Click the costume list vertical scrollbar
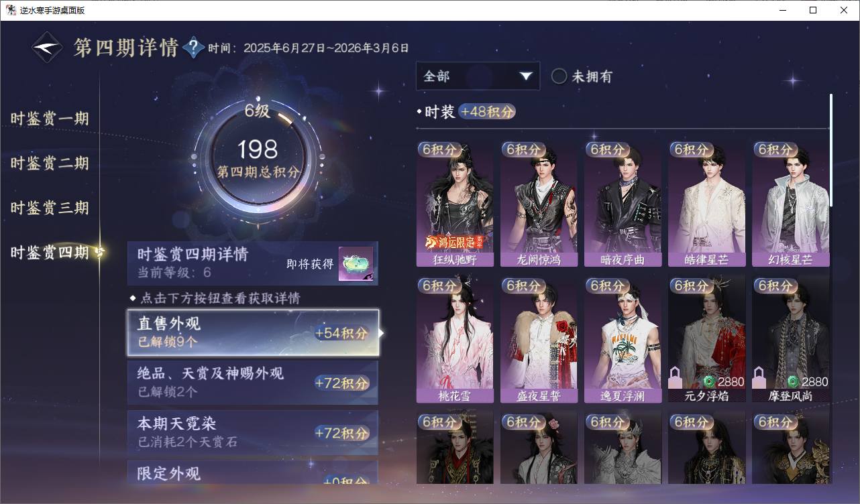This screenshot has width=860, height=504. coord(831,150)
